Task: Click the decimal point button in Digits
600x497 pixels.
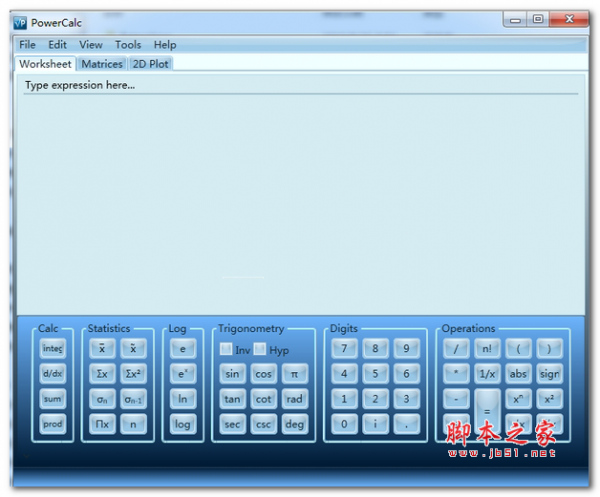Action: [x=406, y=424]
